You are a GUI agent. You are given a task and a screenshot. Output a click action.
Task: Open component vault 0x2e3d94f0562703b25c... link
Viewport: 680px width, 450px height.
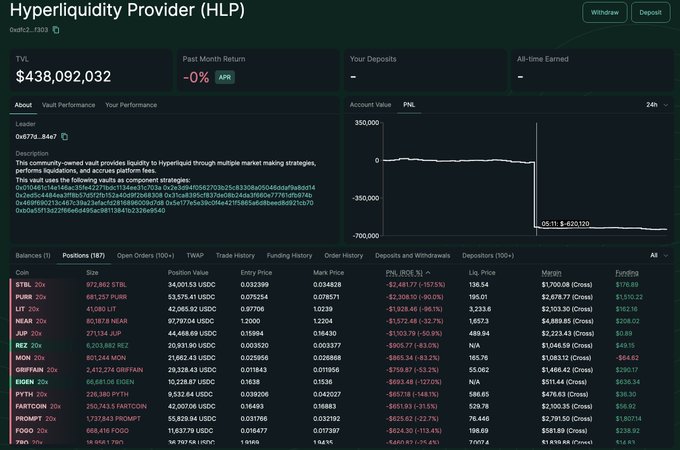[x=239, y=188]
